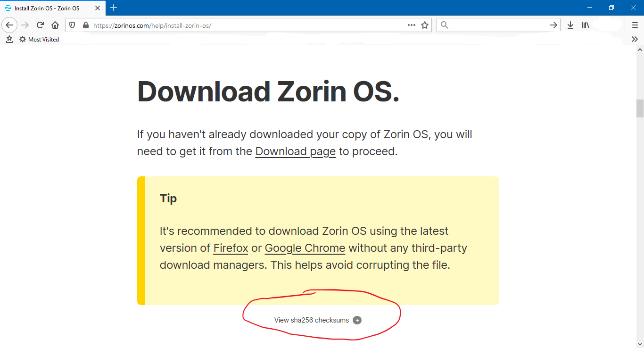Expand View sha256 checksums
Screen dimensions: 644x348
click(x=317, y=320)
